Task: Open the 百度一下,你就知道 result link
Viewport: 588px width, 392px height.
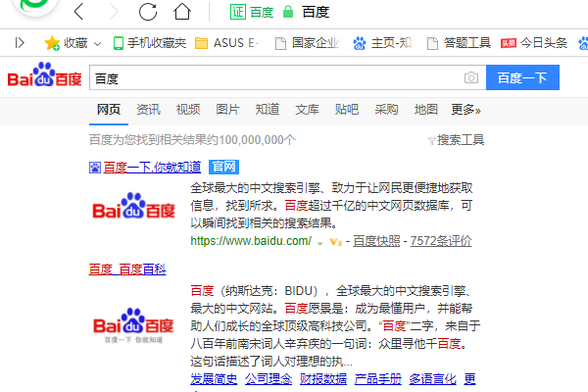Action: 152,167
